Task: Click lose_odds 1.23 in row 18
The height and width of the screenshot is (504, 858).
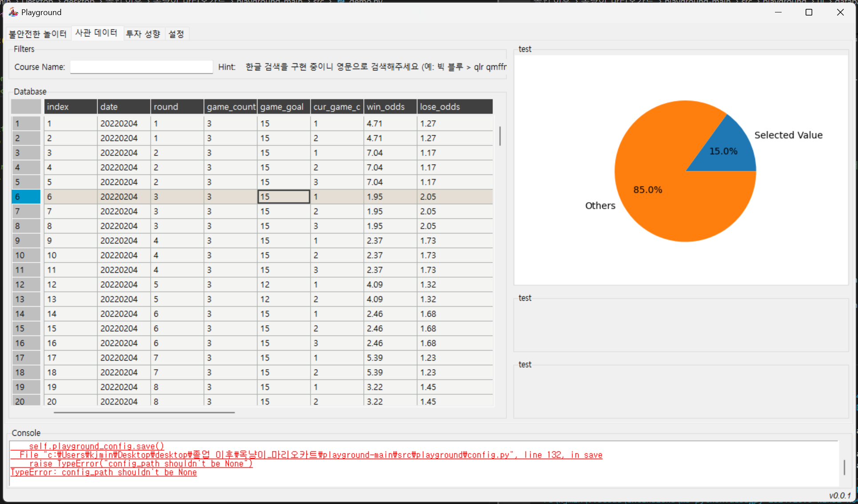Action: coord(455,372)
